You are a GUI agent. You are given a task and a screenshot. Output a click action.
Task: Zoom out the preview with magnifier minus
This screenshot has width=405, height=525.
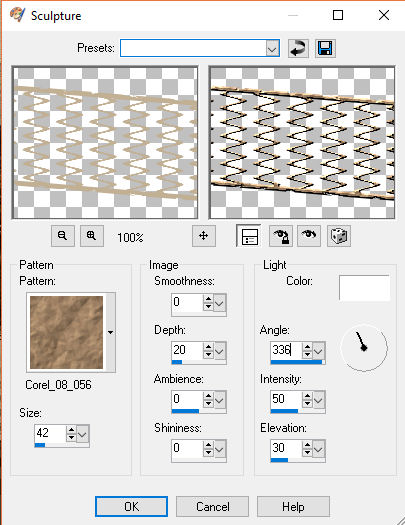click(x=63, y=236)
